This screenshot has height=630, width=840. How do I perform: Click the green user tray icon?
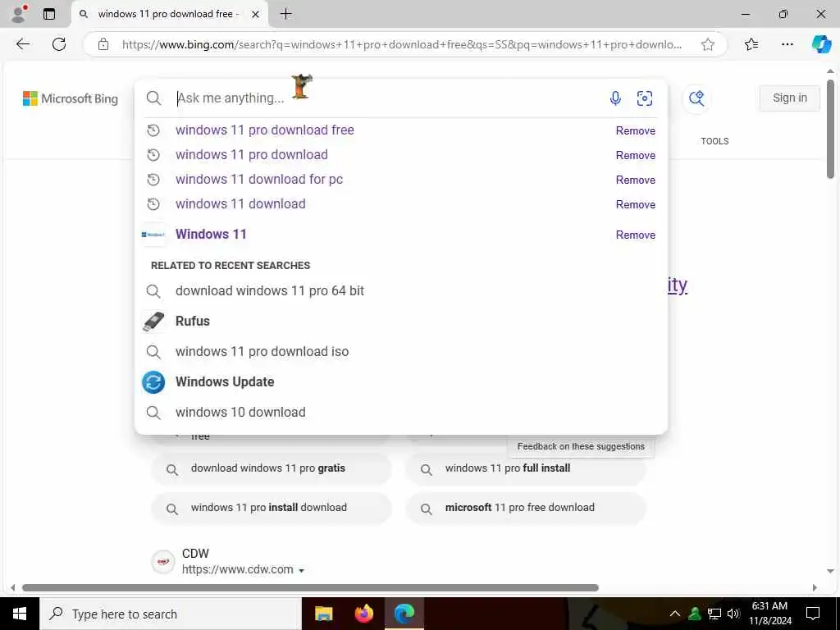[x=695, y=614]
